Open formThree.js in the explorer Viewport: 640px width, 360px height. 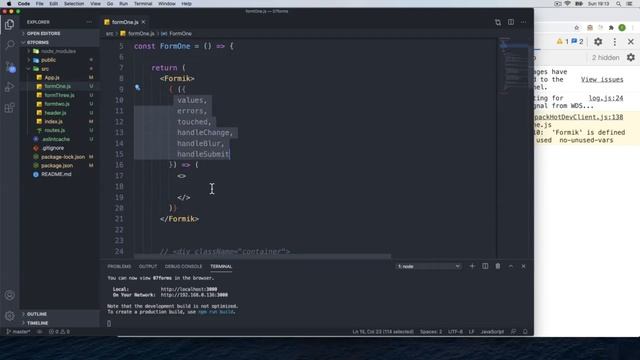pos(60,95)
